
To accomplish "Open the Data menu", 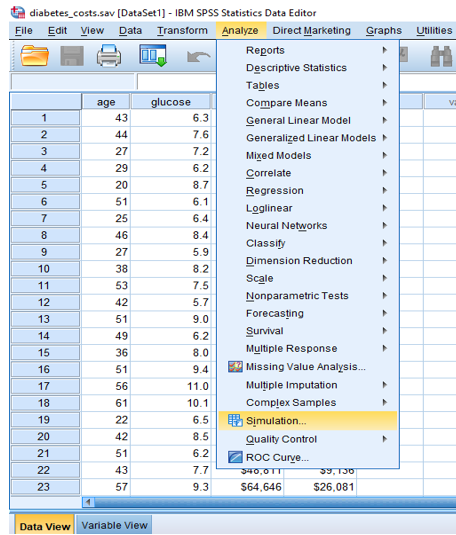I will click(x=130, y=31).
